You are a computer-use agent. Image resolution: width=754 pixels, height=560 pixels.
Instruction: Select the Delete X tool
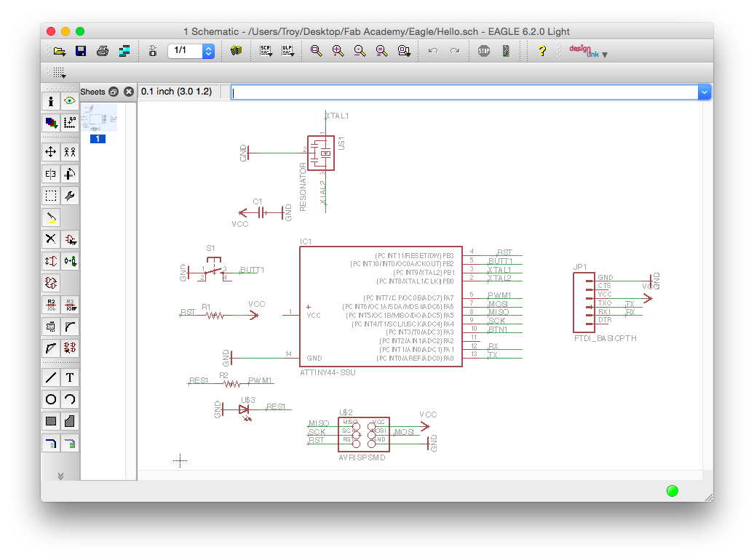[51, 239]
